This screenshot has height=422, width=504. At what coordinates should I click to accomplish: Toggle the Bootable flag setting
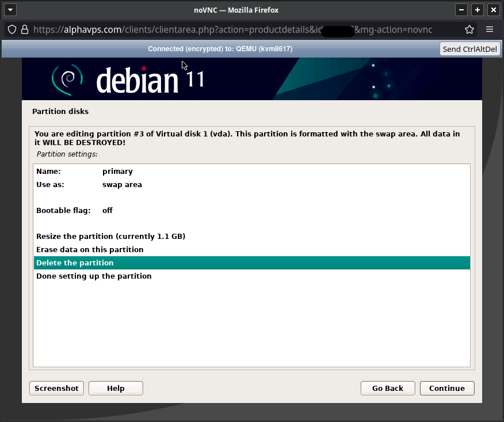click(x=251, y=210)
